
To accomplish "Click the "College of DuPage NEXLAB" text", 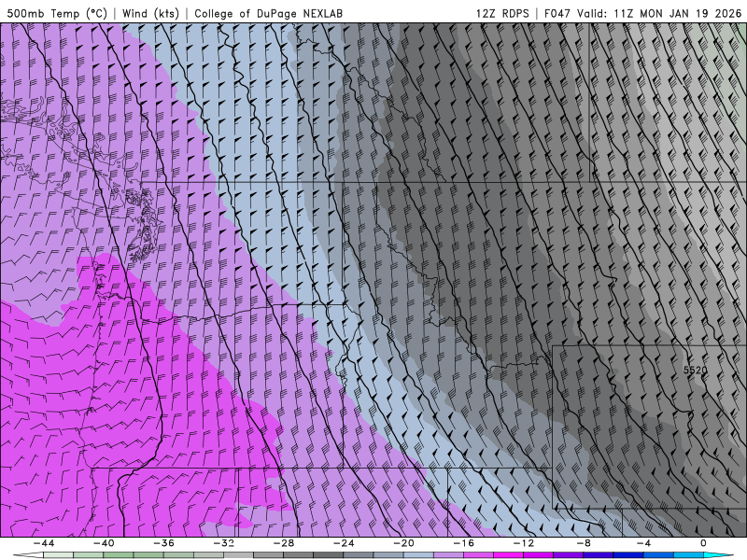I will [x=268, y=13].
